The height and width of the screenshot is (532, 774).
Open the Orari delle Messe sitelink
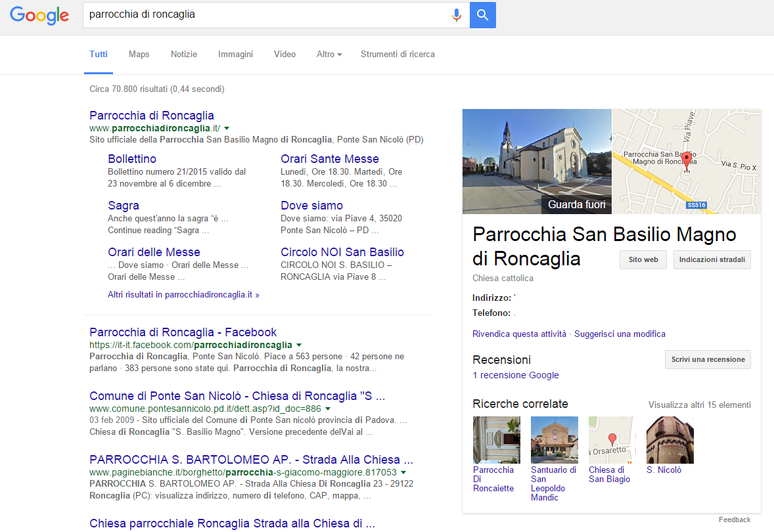[154, 252]
